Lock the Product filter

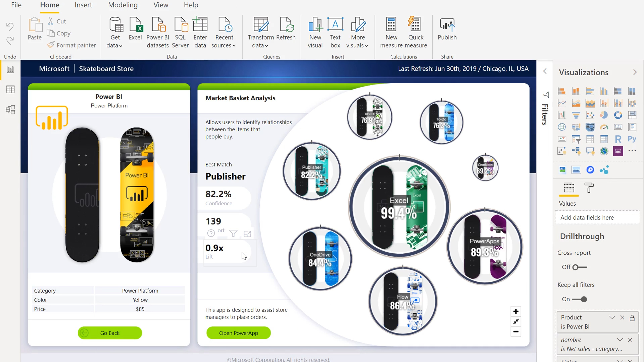632,318
